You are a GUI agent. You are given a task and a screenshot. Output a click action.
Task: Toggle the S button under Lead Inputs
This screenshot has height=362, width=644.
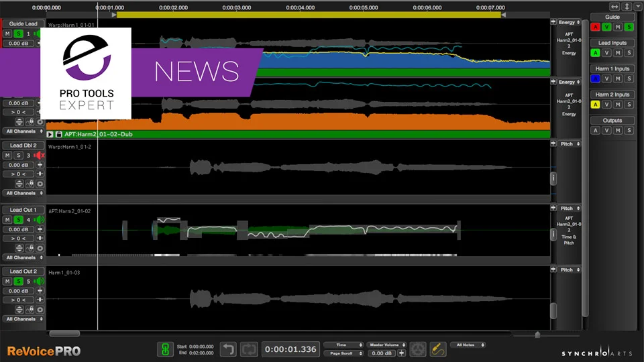click(629, 53)
